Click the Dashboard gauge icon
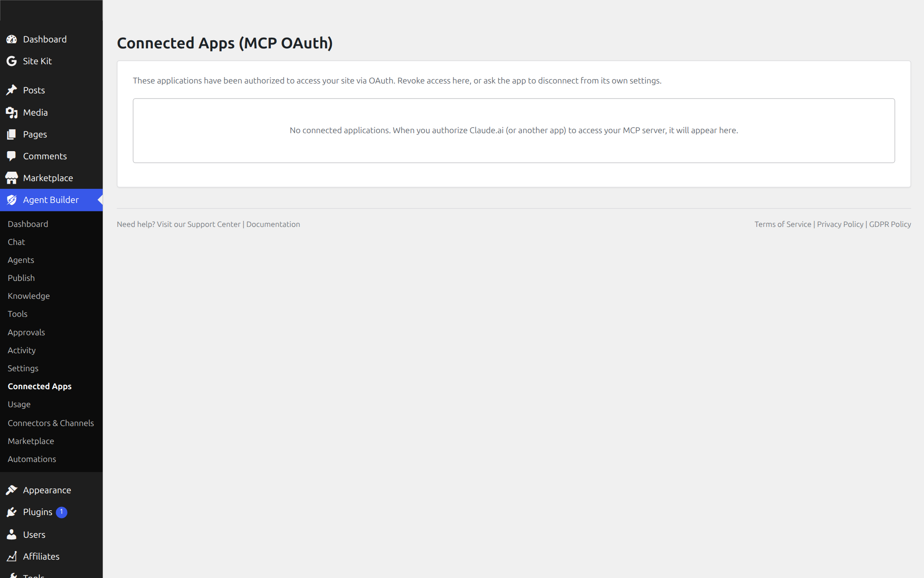 coord(12,39)
